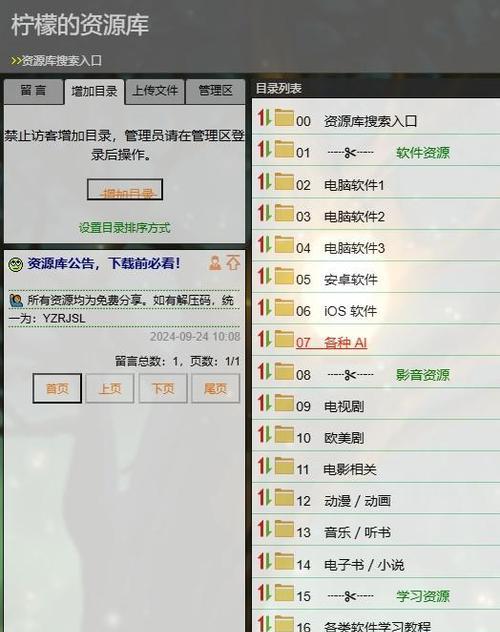Click the folder icon beside 13 音乐 / 听书
Viewport: 500px width, 632px height.
[284, 529]
